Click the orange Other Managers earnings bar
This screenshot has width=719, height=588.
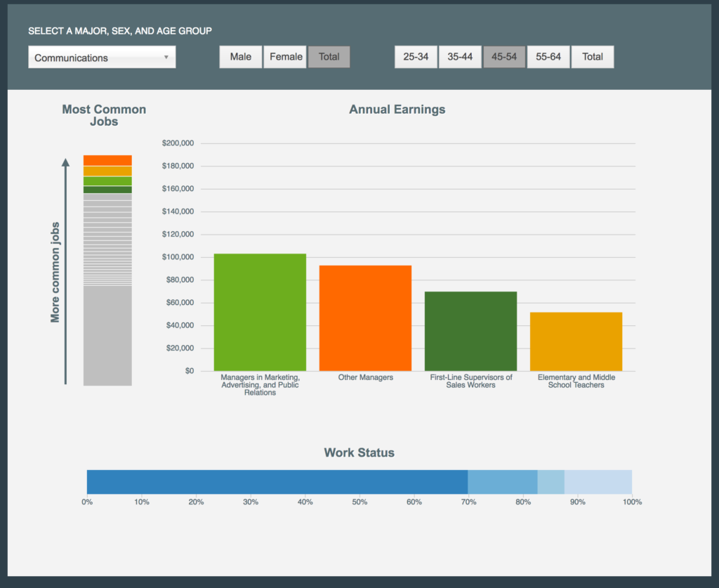point(365,318)
